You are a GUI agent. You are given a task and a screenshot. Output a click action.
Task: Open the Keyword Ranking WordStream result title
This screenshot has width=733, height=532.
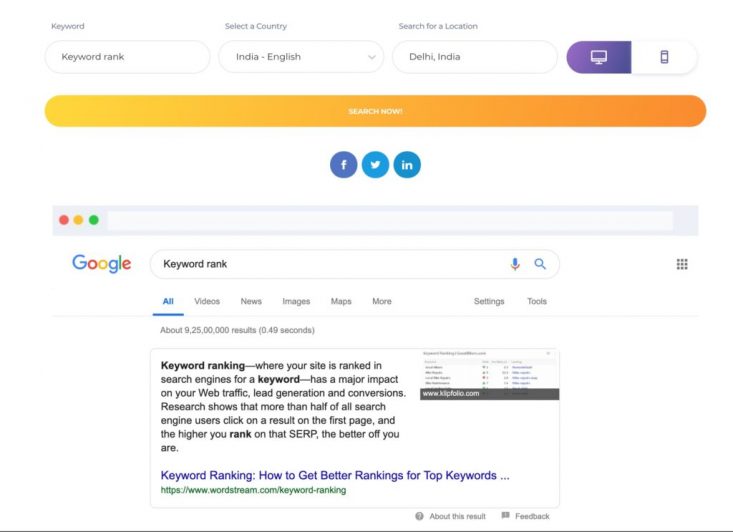click(x=335, y=475)
